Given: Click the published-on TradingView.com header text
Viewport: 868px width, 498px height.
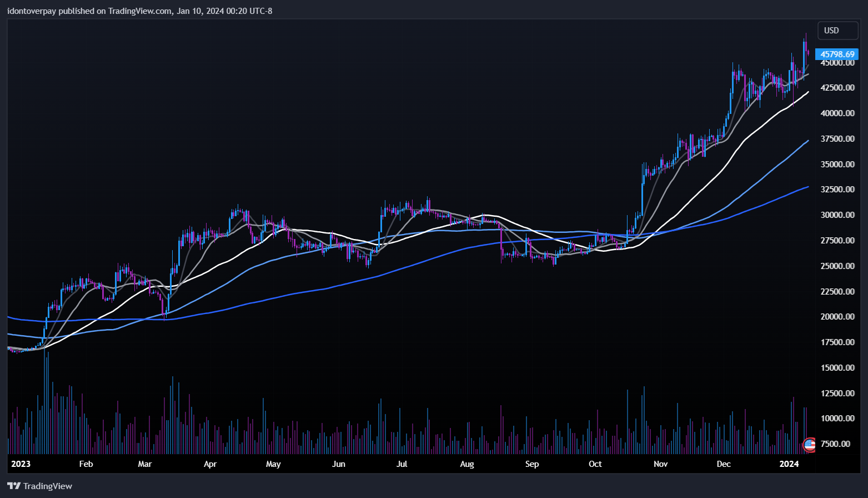Looking at the screenshot, I should click(140, 11).
